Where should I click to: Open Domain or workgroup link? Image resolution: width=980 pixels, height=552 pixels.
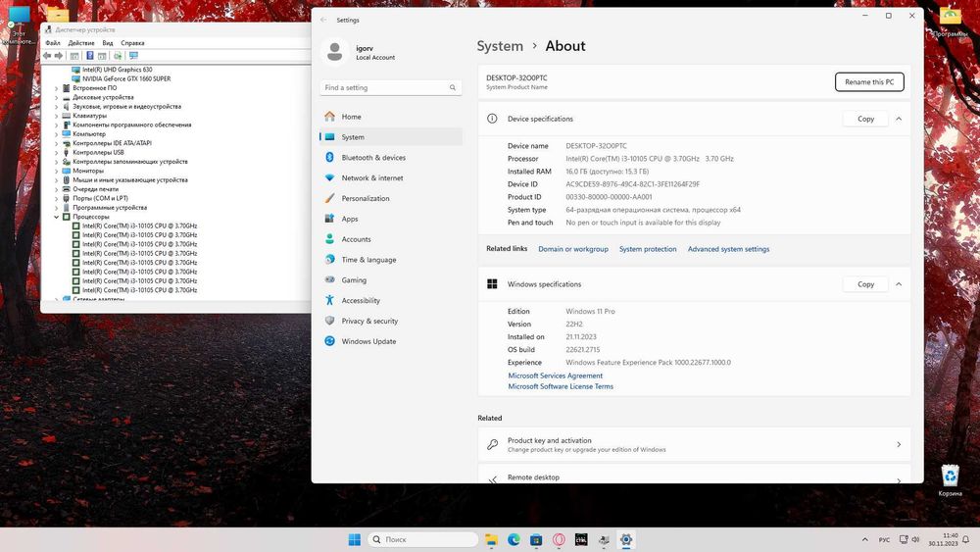coord(573,249)
